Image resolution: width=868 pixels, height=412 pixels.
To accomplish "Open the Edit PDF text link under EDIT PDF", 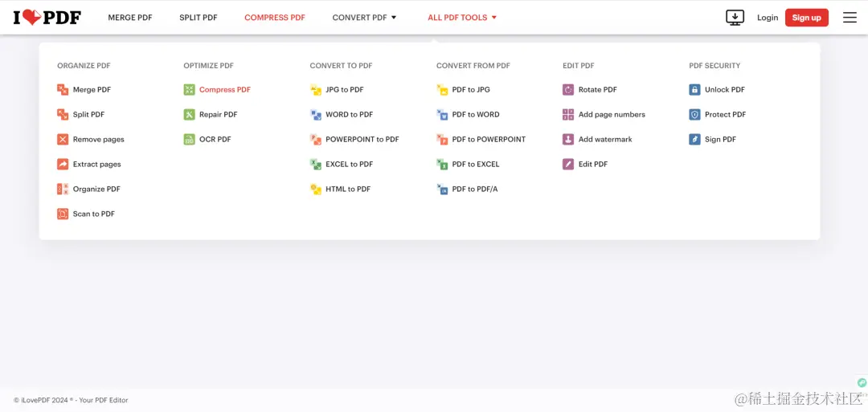I will (x=593, y=165).
